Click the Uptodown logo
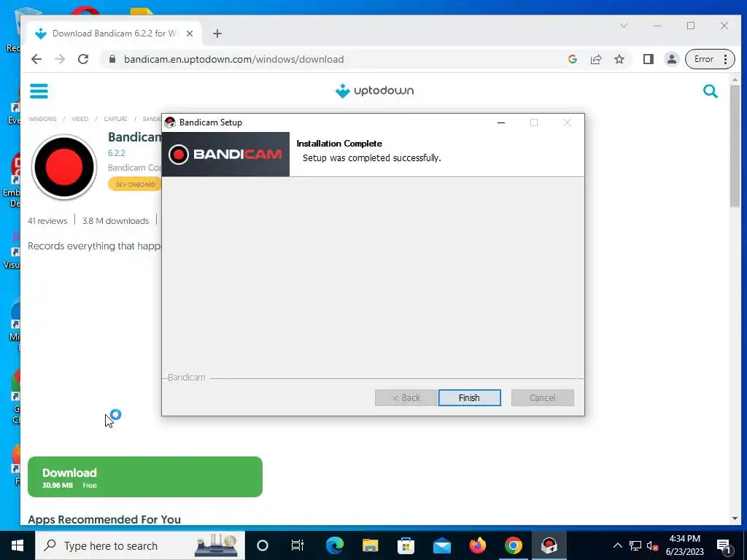747x560 pixels. 374,90
